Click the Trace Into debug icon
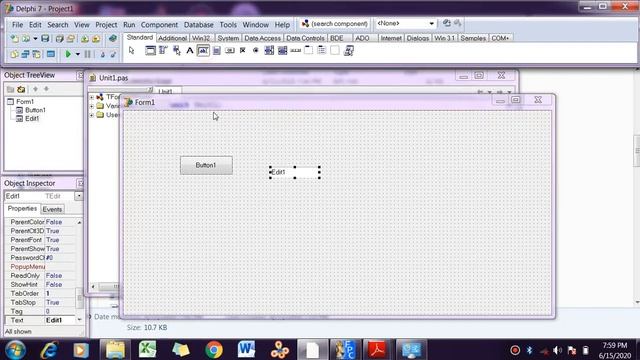640x360 pixels. 102,54
